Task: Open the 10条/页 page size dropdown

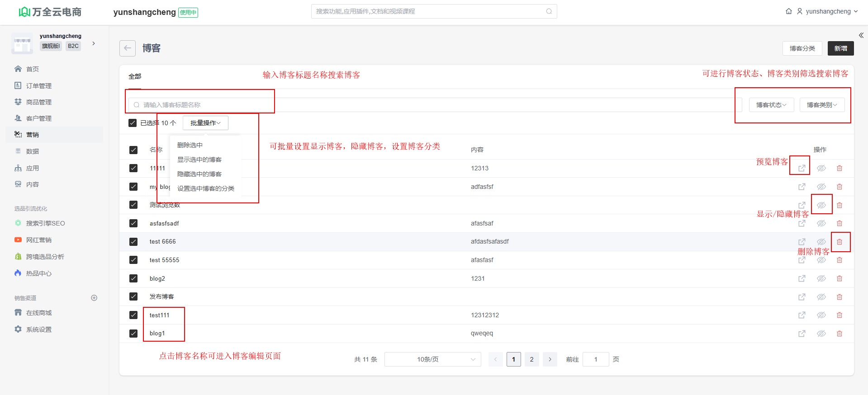Action: point(432,359)
